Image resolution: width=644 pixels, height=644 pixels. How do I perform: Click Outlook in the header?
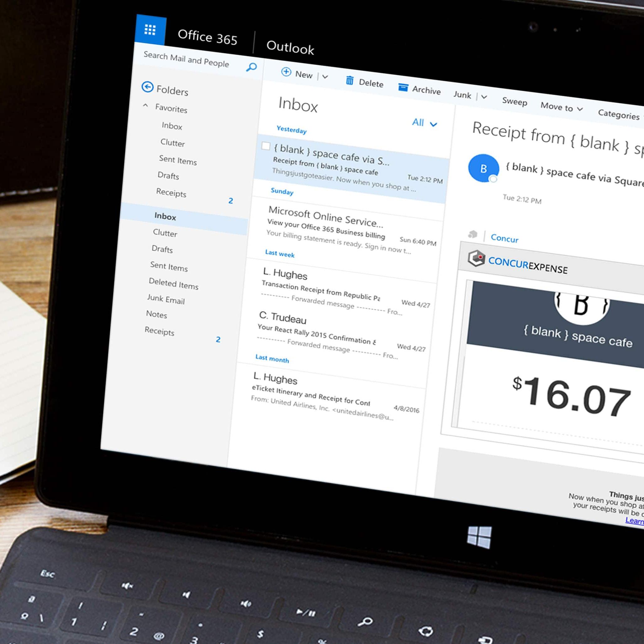coord(290,47)
